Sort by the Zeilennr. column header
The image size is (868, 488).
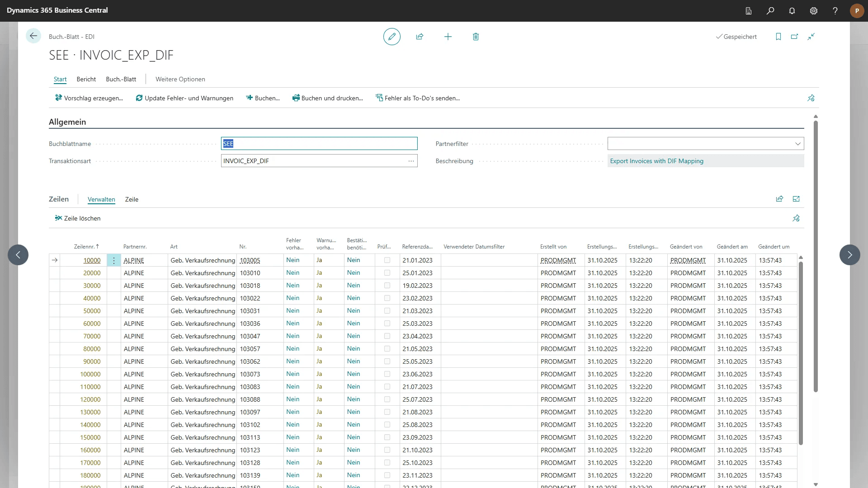click(x=86, y=247)
